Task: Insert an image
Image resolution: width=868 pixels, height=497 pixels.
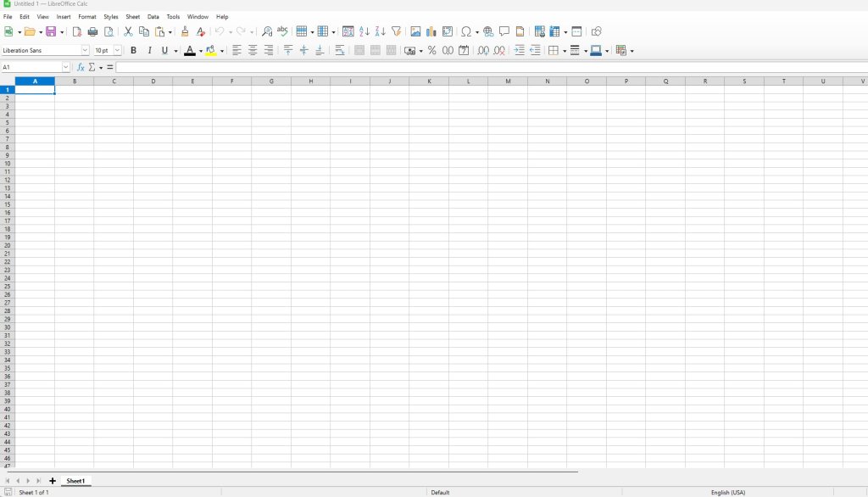Action: [x=415, y=31]
